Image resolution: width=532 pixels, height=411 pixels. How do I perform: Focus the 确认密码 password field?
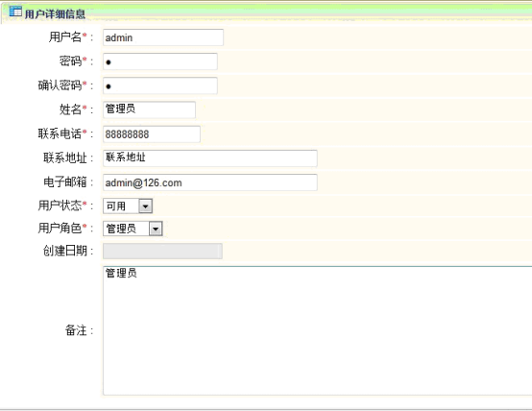tap(160, 85)
